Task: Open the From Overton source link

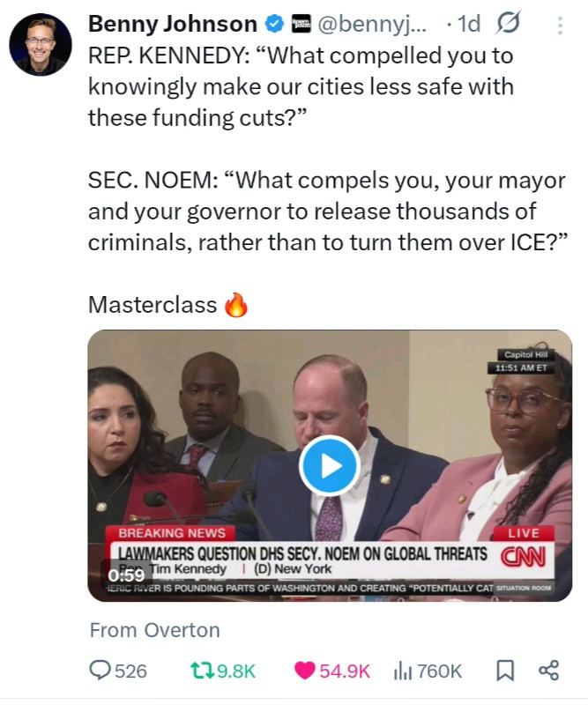Action: 154,630
